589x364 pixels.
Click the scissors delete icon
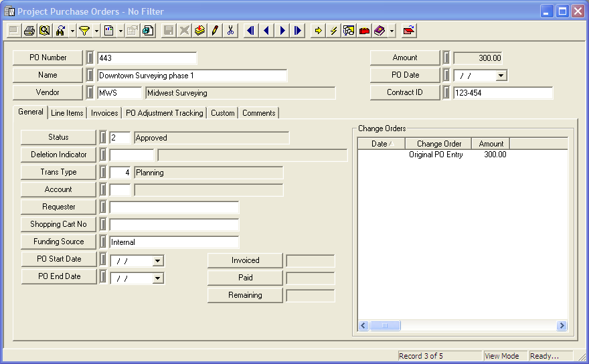pos(231,30)
